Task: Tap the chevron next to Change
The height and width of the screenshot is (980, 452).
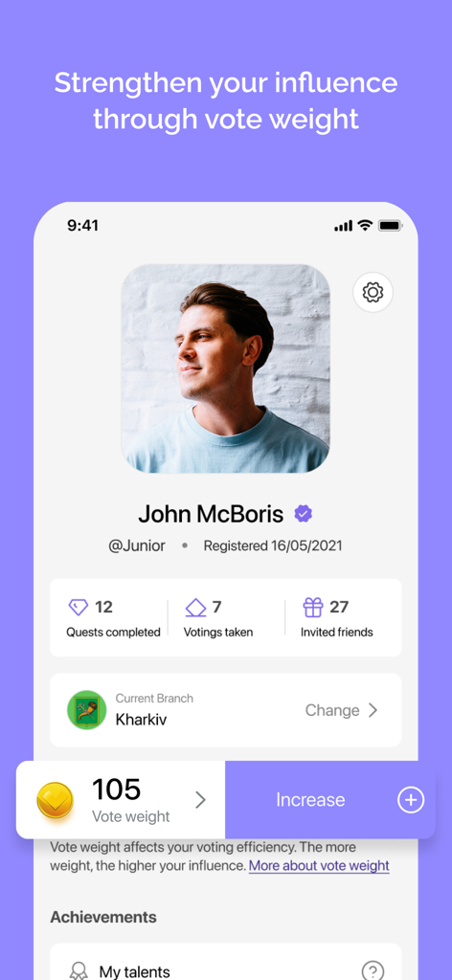Action: [373, 710]
